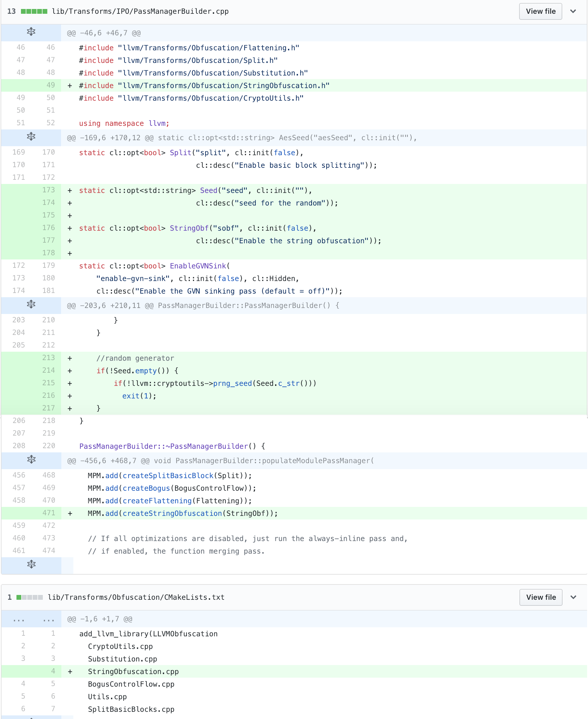Click the diffstat bar for PassManagerBuilder.cpp
588x719 pixels.
34,11
